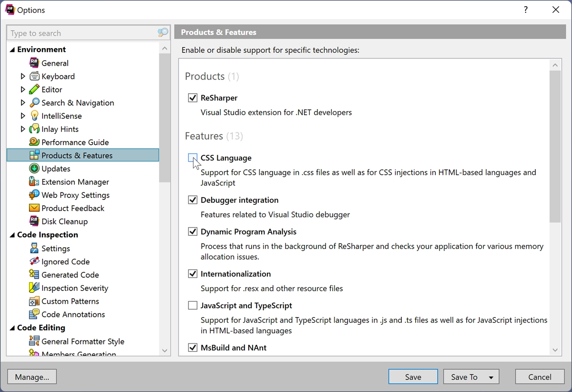Expand the Inlay Hints node
The width and height of the screenshot is (572, 392).
(x=23, y=129)
